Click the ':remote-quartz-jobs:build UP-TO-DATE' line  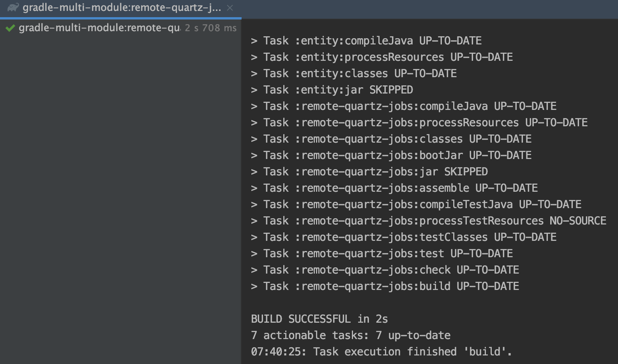click(385, 286)
